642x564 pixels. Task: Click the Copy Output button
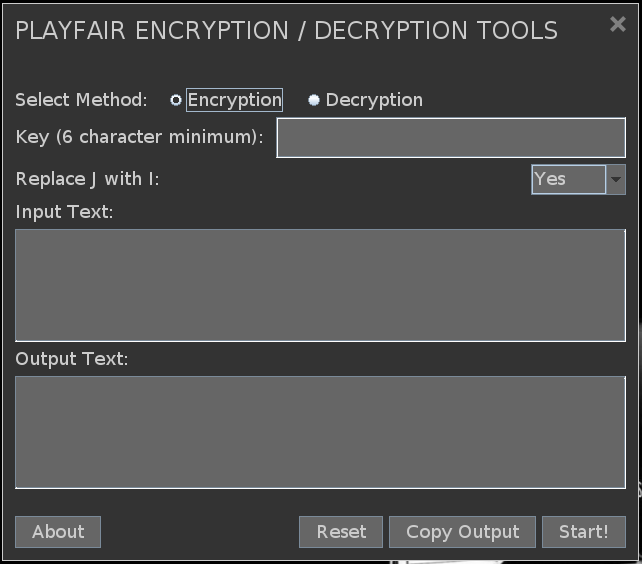click(x=462, y=532)
